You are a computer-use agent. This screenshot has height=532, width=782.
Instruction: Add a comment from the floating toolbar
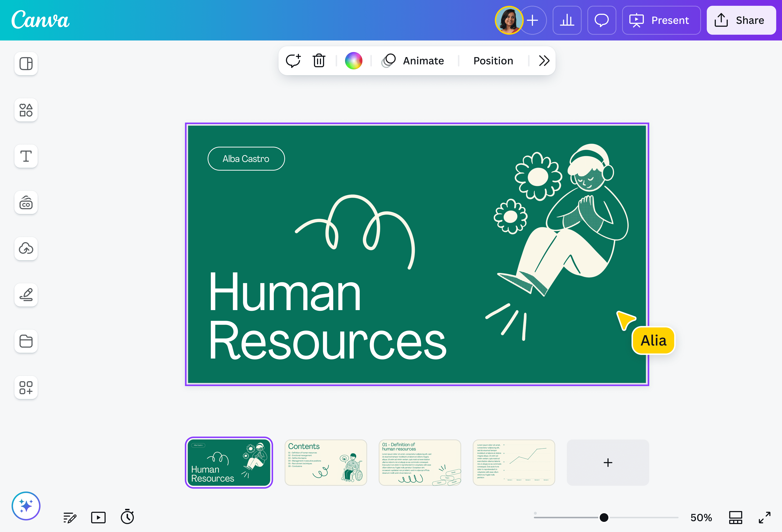pos(293,61)
